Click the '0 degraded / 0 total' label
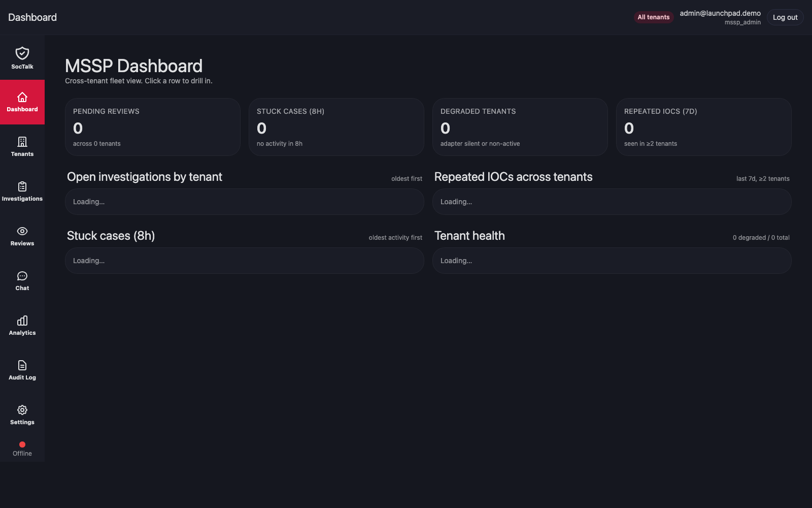 761,238
